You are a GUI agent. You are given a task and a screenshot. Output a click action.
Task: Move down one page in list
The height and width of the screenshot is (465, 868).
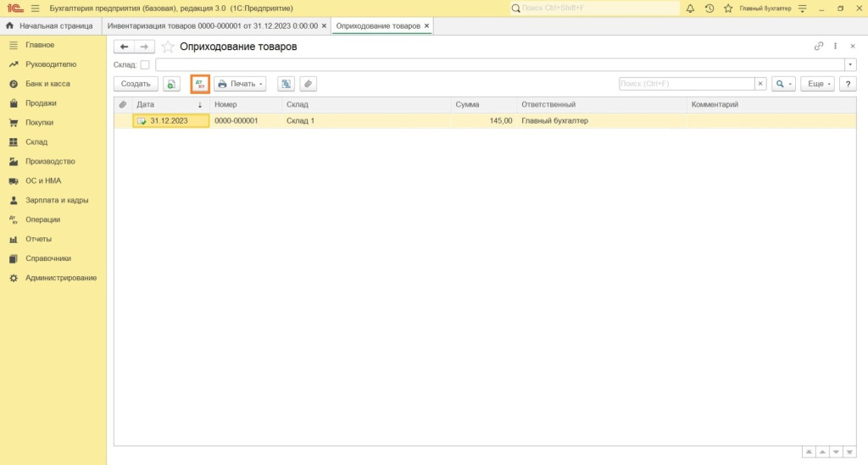pyautogui.click(x=836, y=452)
